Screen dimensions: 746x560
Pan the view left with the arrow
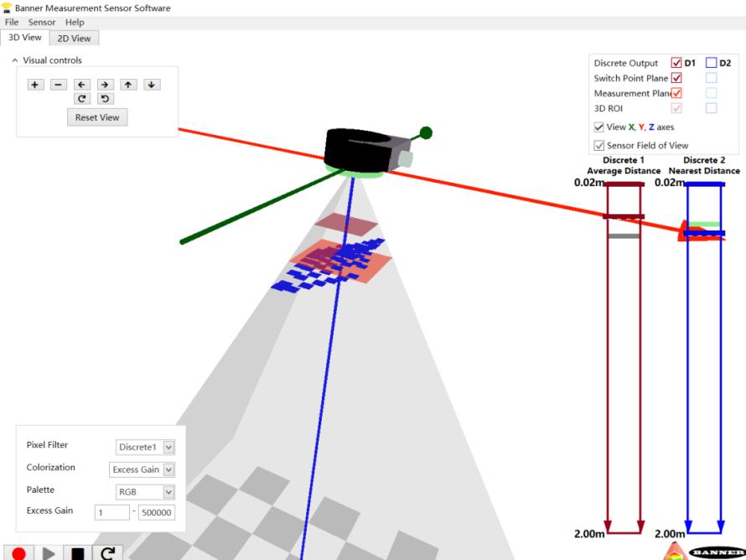[81, 85]
